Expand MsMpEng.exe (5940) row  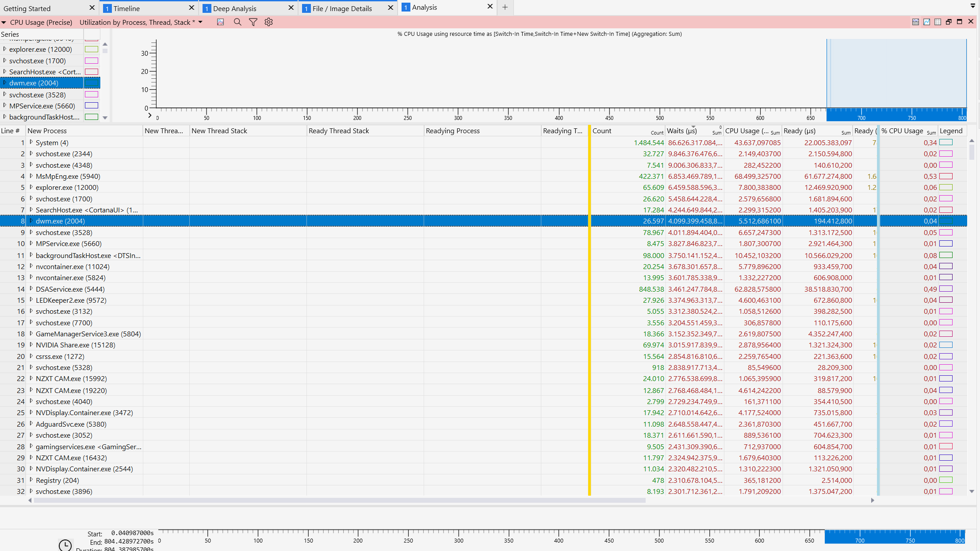pyautogui.click(x=31, y=176)
